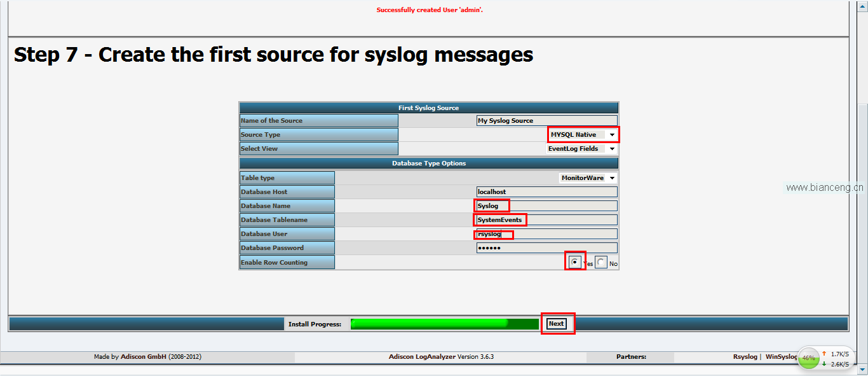Open the Table type MonitorWare dropdown
Viewport: 868px width, 376px height.
(588, 178)
